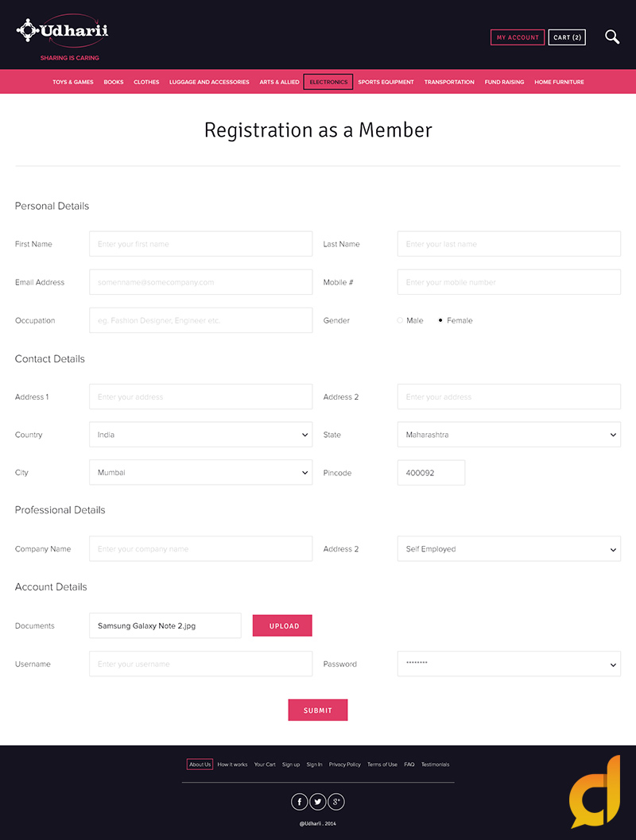Go to Toys & Games category
This screenshot has width=636, height=840.
click(x=73, y=82)
